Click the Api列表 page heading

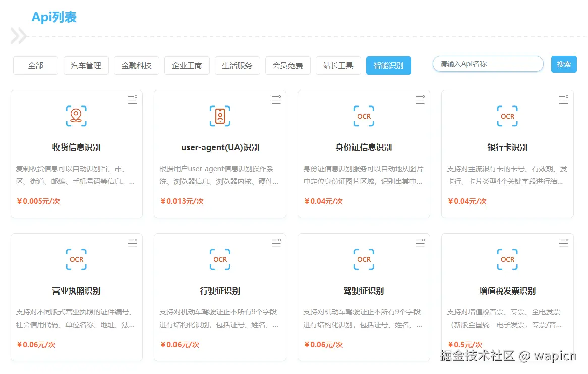pyautogui.click(x=54, y=17)
